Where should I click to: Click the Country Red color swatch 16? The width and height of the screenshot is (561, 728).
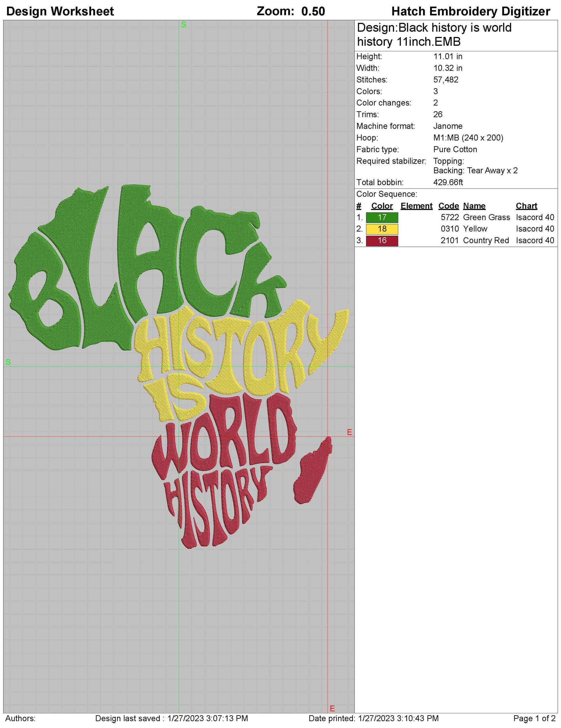pos(382,241)
